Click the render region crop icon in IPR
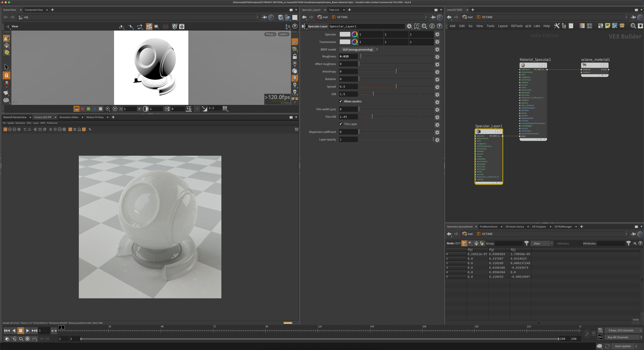Viewport: 644px width, 350px height. (x=90, y=129)
